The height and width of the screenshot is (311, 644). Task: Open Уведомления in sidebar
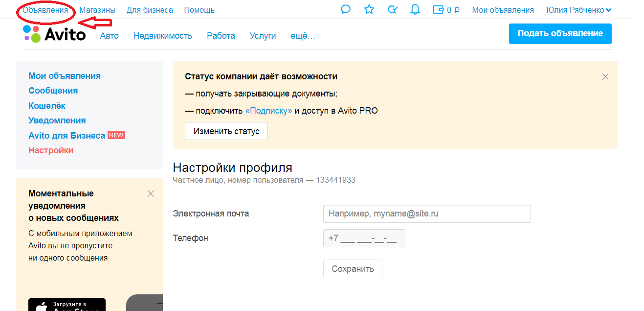(57, 120)
